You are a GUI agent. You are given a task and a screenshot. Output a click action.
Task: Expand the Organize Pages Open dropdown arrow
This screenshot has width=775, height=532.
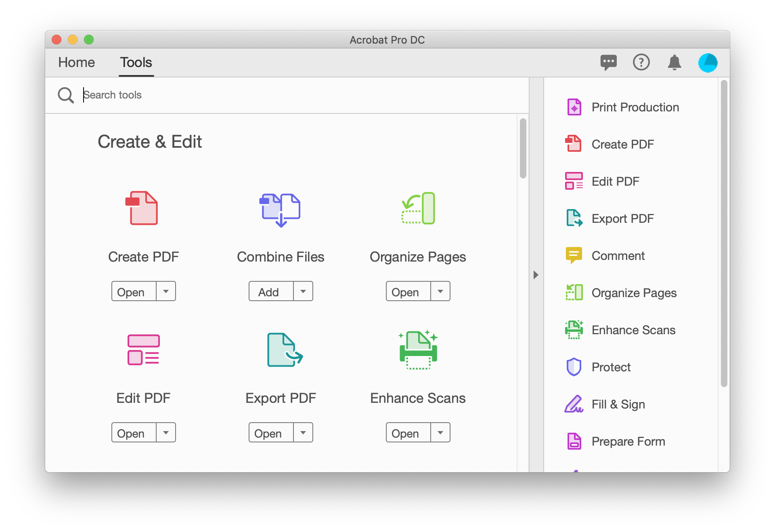[x=440, y=291]
